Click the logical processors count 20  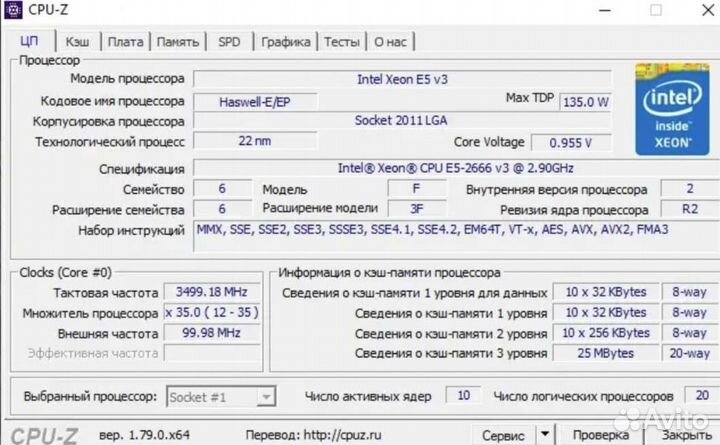click(702, 395)
